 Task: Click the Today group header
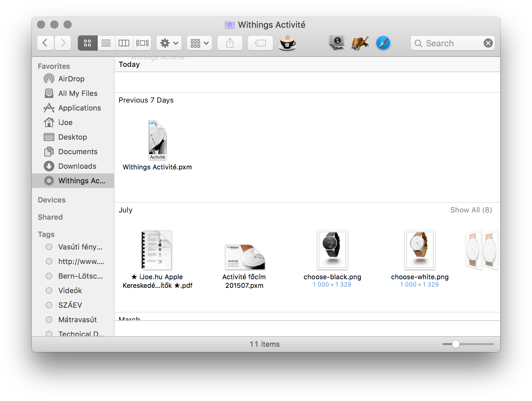(x=129, y=65)
